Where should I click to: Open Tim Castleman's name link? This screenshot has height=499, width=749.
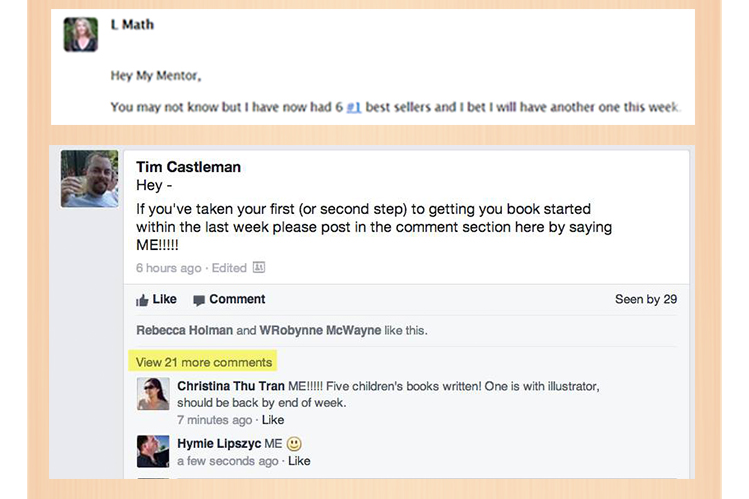[188, 167]
